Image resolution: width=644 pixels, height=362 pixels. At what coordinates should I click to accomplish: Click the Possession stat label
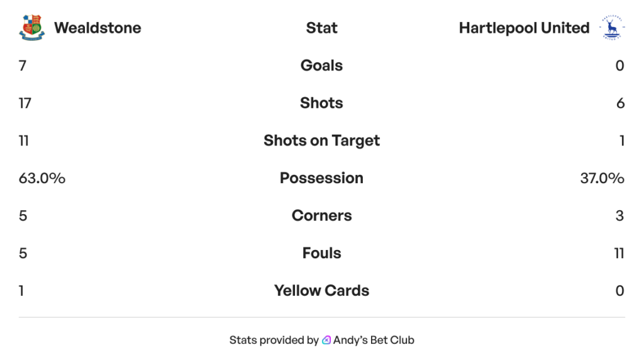321,178
